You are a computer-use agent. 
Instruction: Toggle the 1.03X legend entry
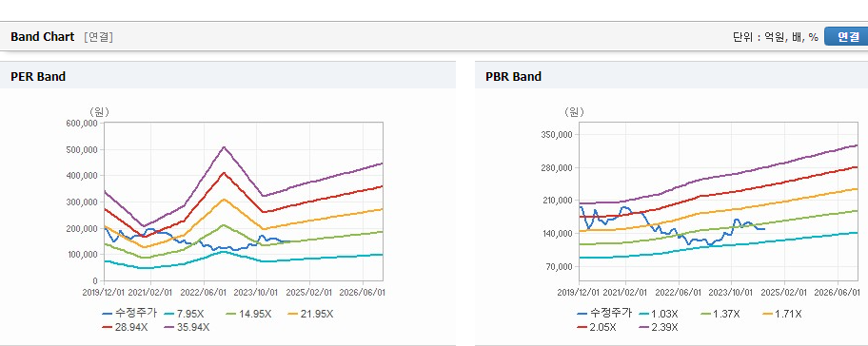tap(659, 314)
